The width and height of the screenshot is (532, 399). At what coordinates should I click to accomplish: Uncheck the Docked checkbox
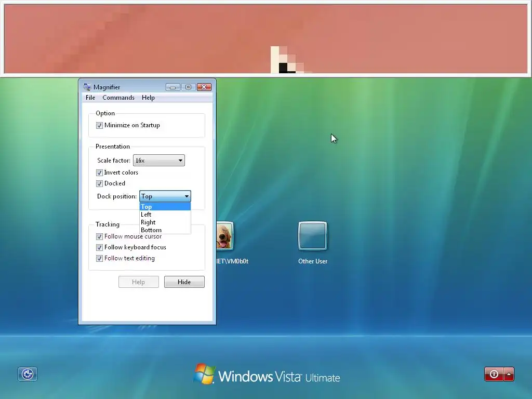pos(99,183)
